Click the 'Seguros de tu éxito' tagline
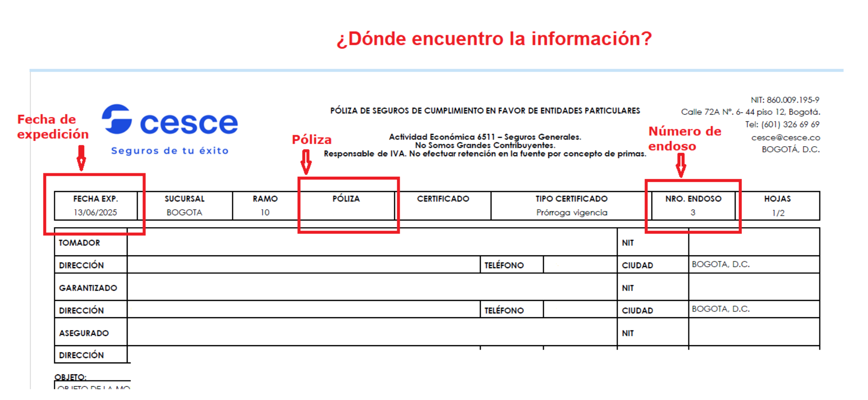This screenshot has width=868, height=400. tap(170, 150)
